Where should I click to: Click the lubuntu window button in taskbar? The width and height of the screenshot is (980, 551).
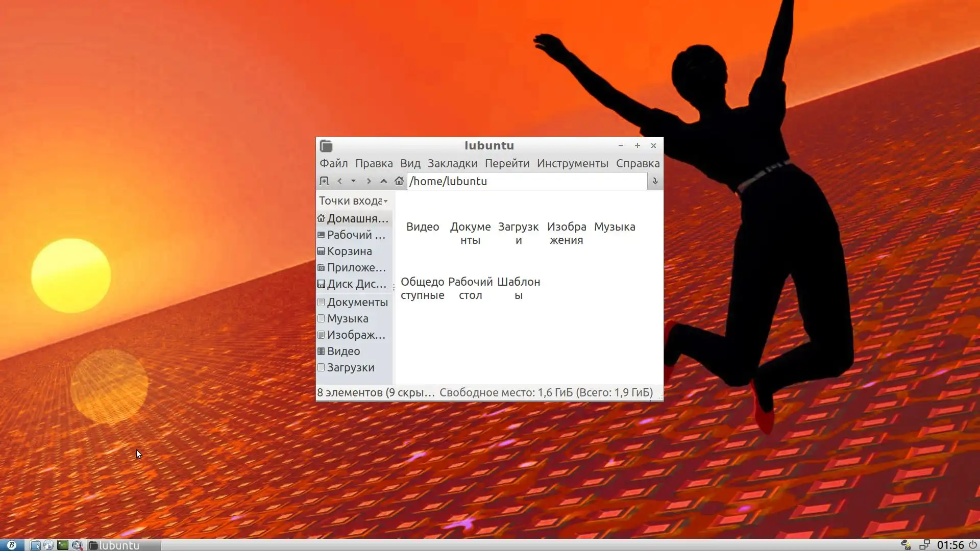pyautogui.click(x=124, y=545)
